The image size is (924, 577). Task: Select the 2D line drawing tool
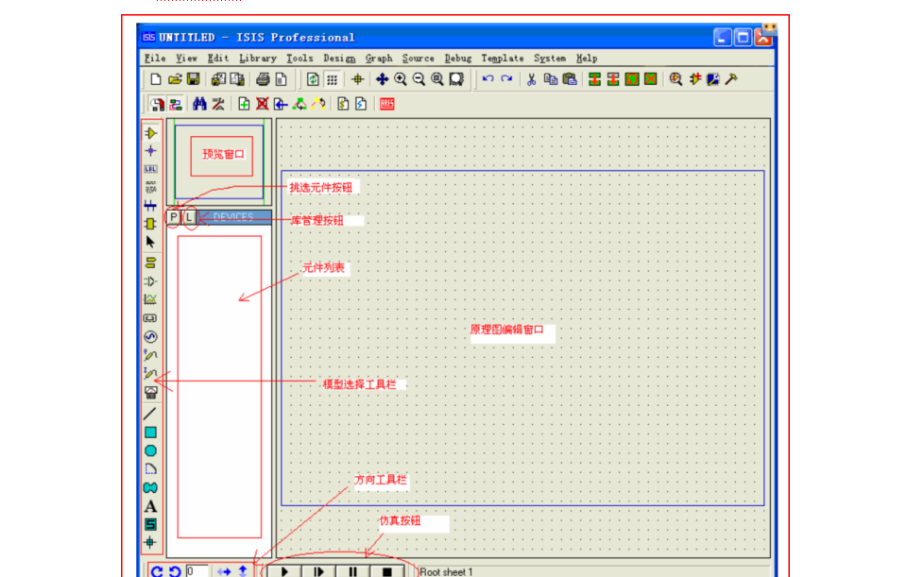tap(150, 413)
